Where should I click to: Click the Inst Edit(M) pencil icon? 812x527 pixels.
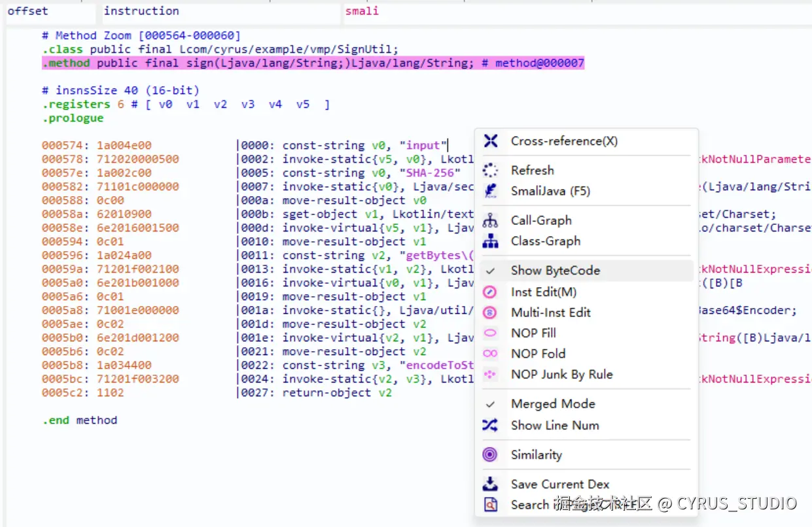[x=490, y=292]
